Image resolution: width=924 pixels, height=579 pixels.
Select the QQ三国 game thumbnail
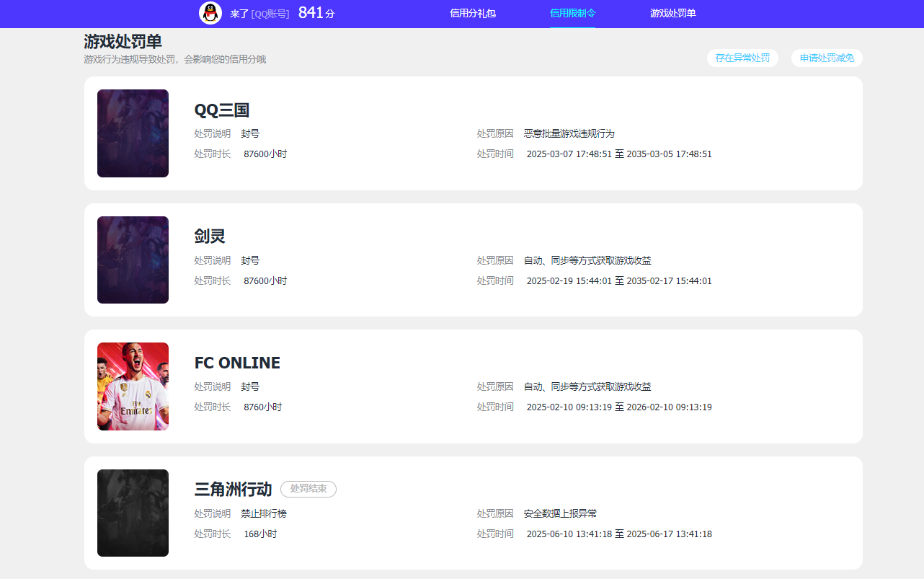pyautogui.click(x=133, y=133)
